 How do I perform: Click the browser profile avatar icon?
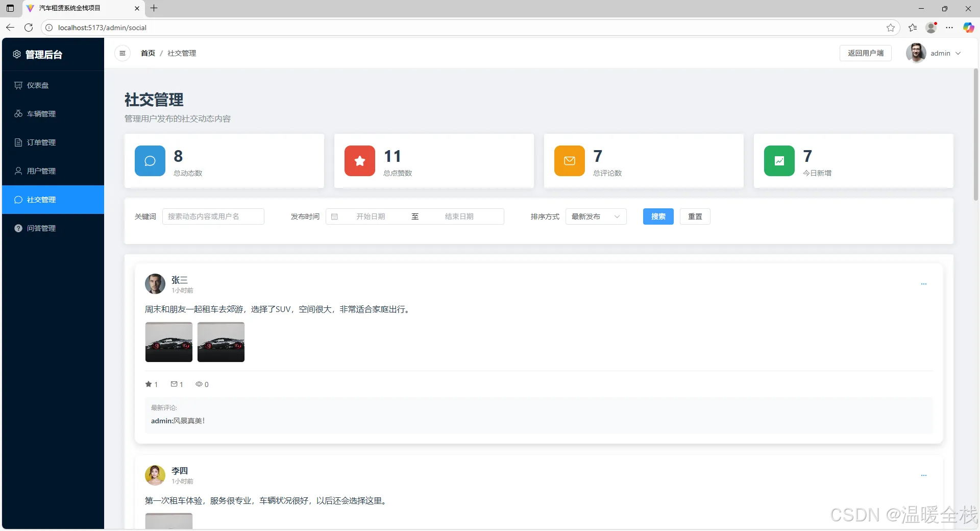point(931,28)
